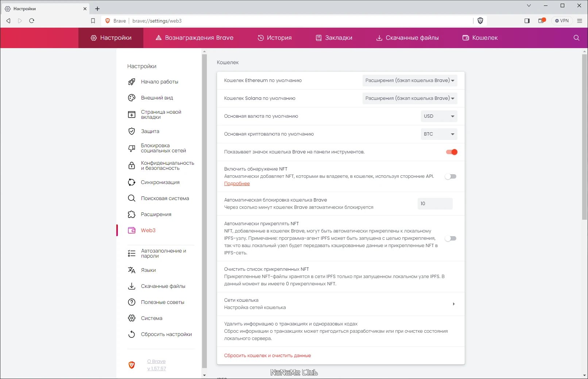Select the Web3 wallet icon in sidebar
Viewport: 588px width, 379px height.
coord(132,230)
